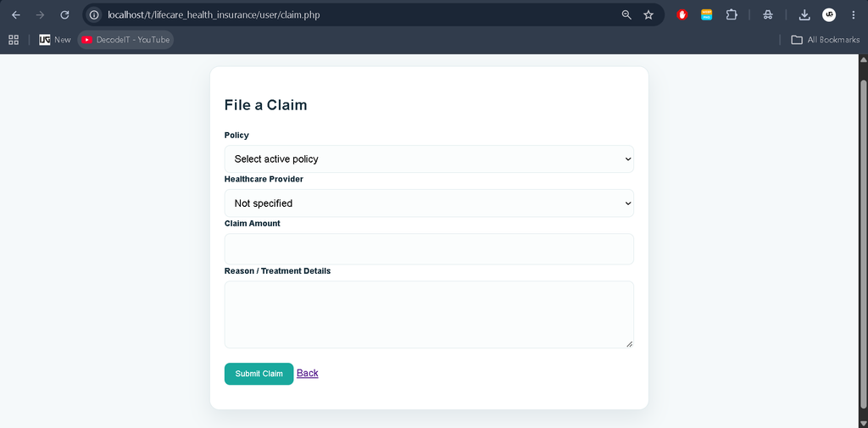Focus the Claim Amount field

(x=429, y=248)
